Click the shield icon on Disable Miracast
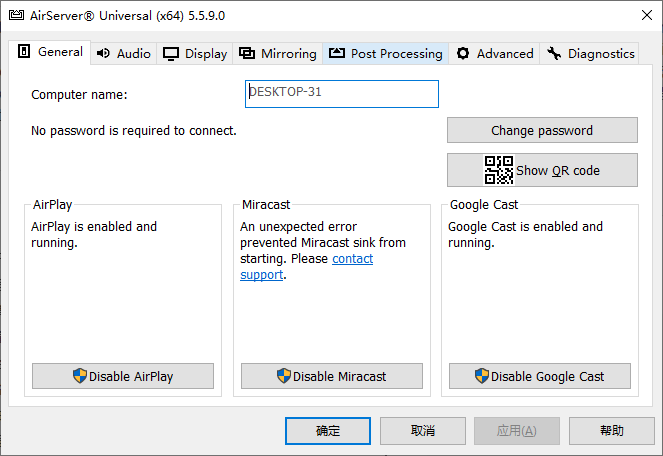The width and height of the screenshot is (663, 456). [284, 376]
